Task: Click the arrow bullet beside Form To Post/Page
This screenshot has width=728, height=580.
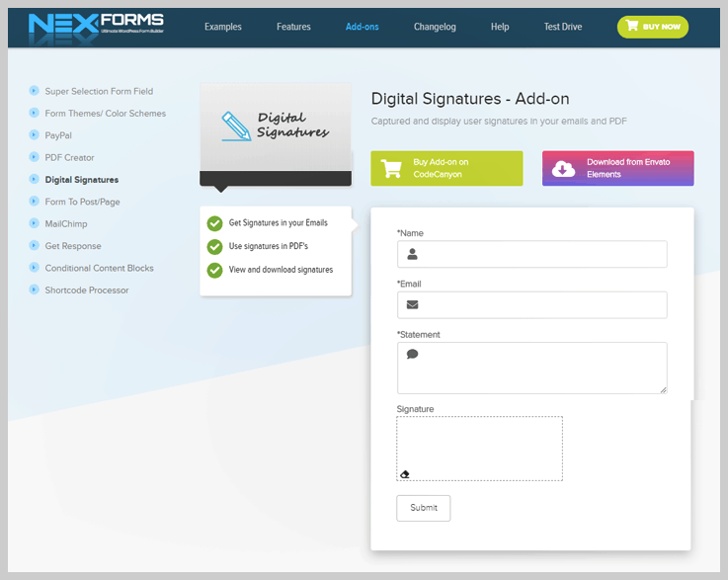Action: point(34,201)
